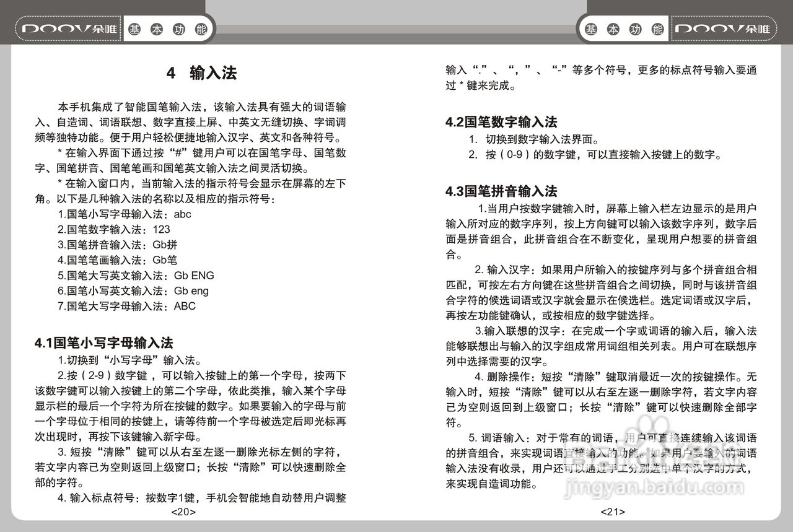The height and width of the screenshot is (532, 793).
Task: Click the 能 badge in the left header
Action: pyautogui.click(x=200, y=28)
